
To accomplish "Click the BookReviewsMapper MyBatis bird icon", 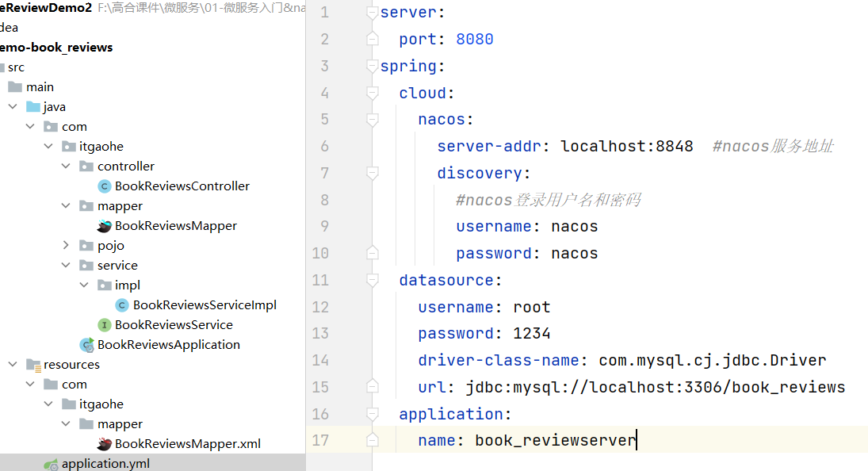I will pos(104,226).
